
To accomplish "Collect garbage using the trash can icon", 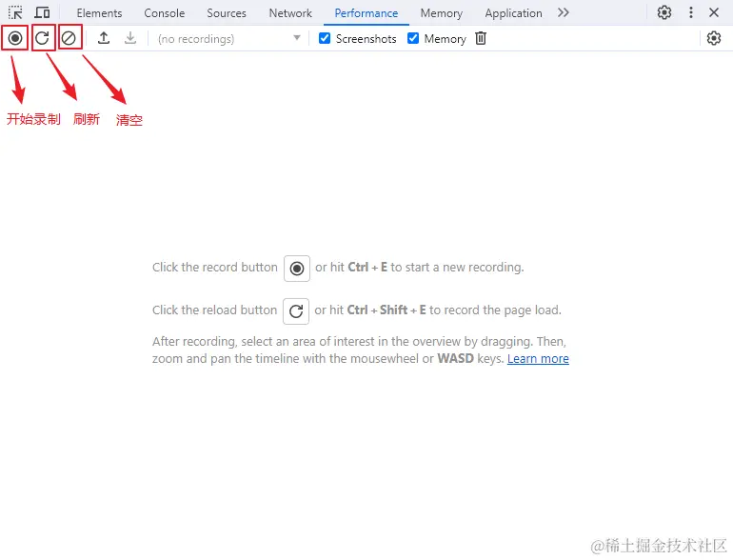I will [x=481, y=38].
